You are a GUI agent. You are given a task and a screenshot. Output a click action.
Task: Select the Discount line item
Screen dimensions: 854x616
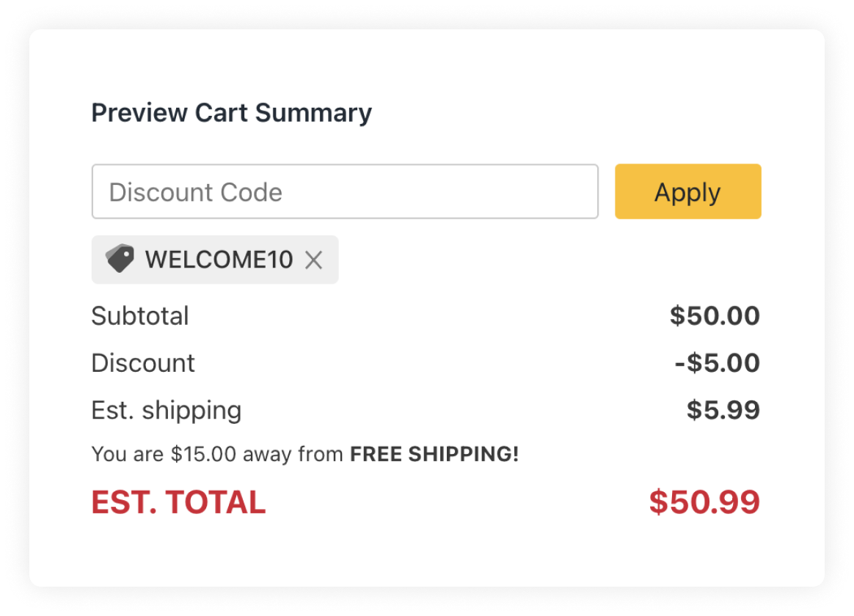pyautogui.click(x=142, y=362)
